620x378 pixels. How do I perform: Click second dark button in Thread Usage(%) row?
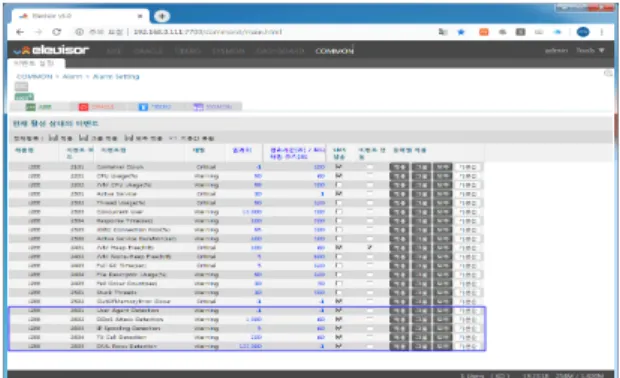coord(421,203)
